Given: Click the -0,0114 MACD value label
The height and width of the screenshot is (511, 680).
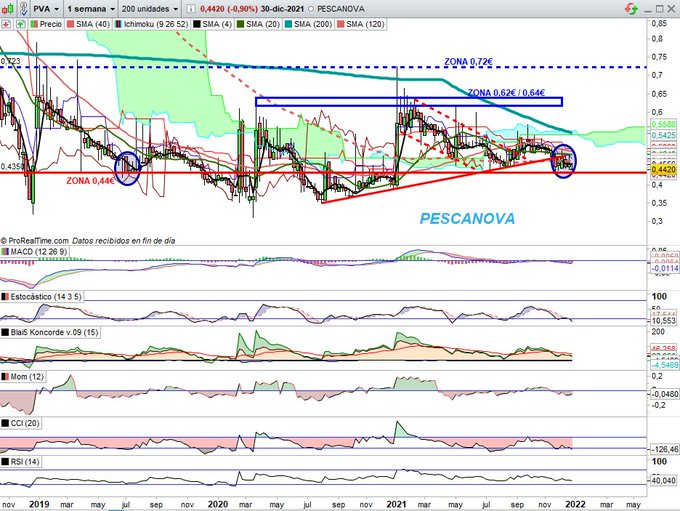Looking at the screenshot, I should pos(664,269).
